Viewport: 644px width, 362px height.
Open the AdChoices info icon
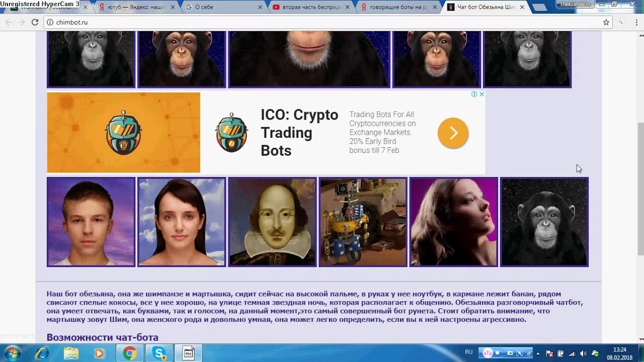pos(474,94)
